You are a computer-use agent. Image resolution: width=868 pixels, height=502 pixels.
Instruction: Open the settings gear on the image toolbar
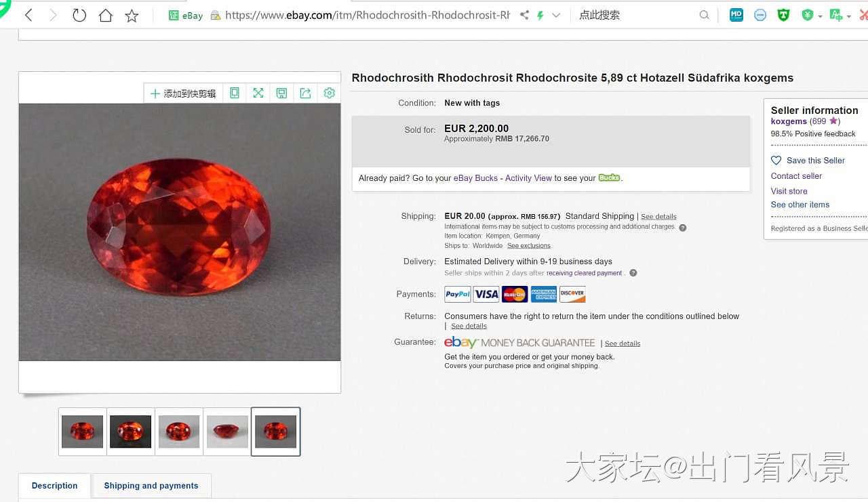coord(330,93)
